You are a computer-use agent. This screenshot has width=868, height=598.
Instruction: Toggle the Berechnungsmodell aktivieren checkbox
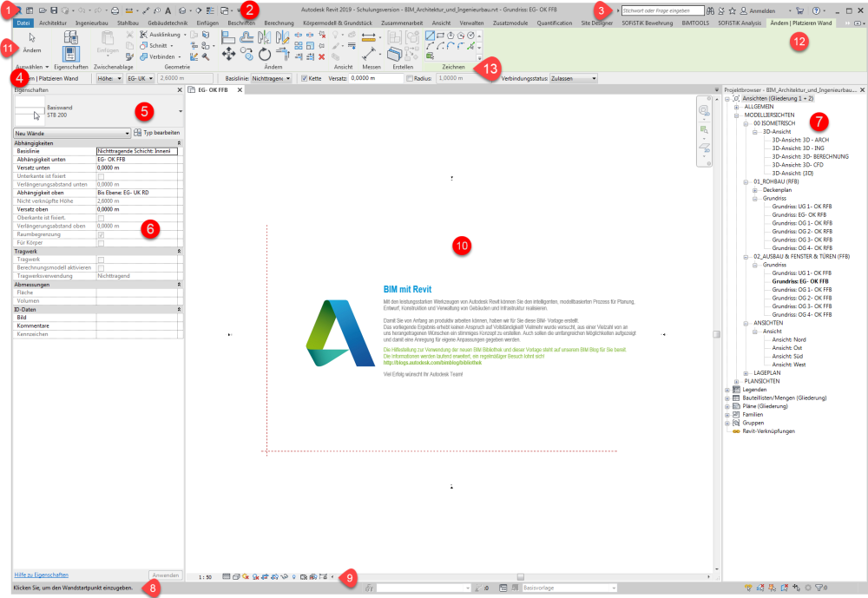(101, 268)
